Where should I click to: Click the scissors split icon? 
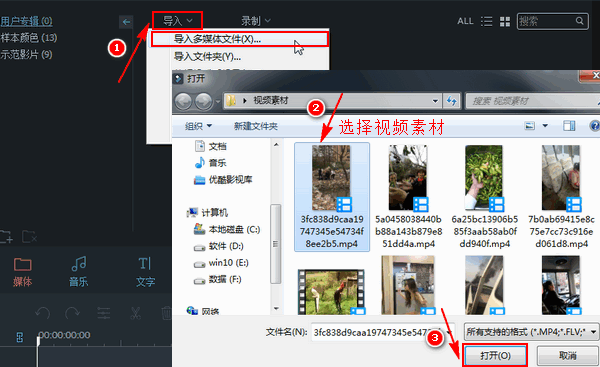(135, 313)
